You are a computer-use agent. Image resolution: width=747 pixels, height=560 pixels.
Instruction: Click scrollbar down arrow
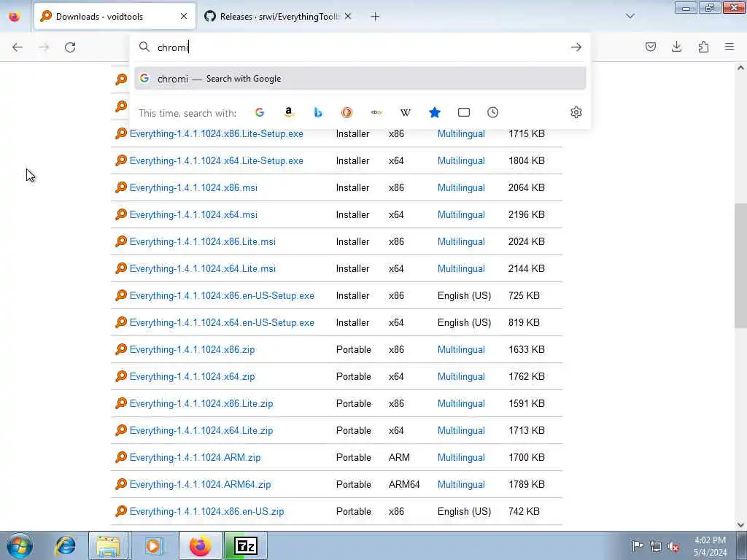click(x=740, y=525)
